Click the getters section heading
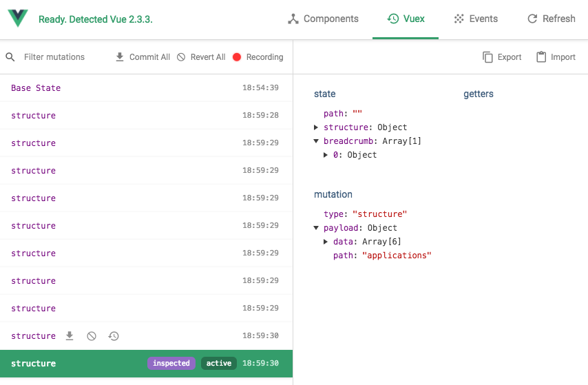The height and width of the screenshot is (385, 588). pyautogui.click(x=479, y=94)
